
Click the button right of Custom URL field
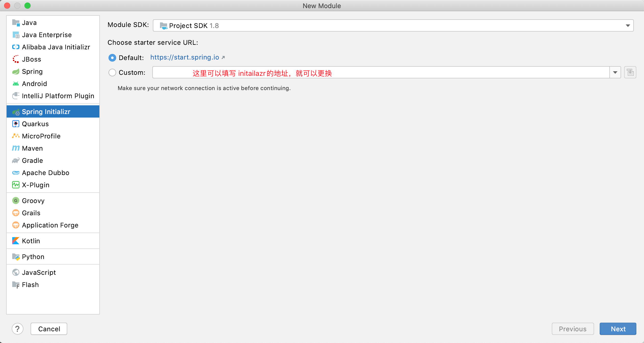tap(630, 73)
